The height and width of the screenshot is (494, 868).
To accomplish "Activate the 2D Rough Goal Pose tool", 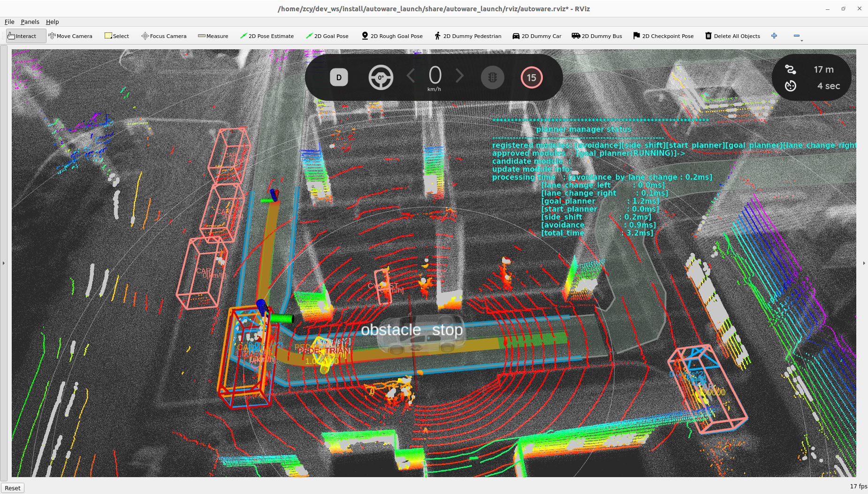I will point(392,36).
